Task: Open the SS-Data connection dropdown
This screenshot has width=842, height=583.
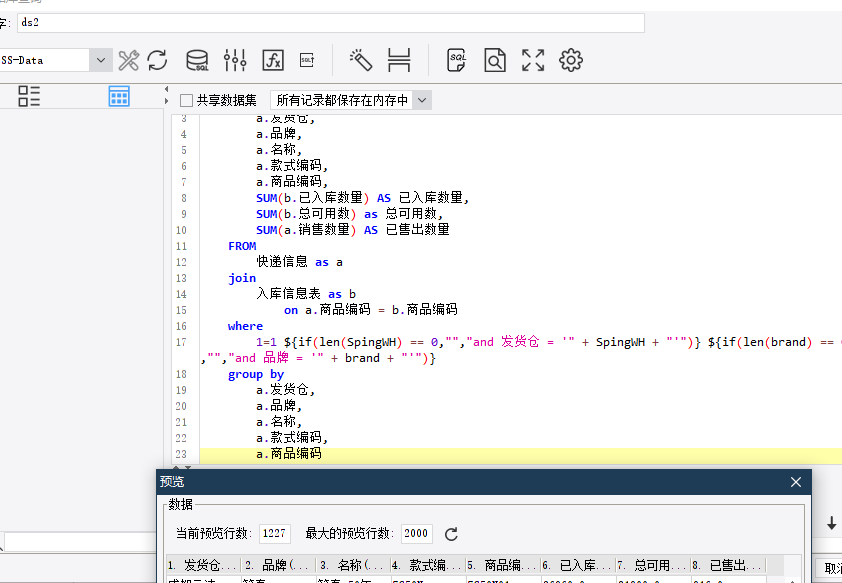Action: pos(101,60)
